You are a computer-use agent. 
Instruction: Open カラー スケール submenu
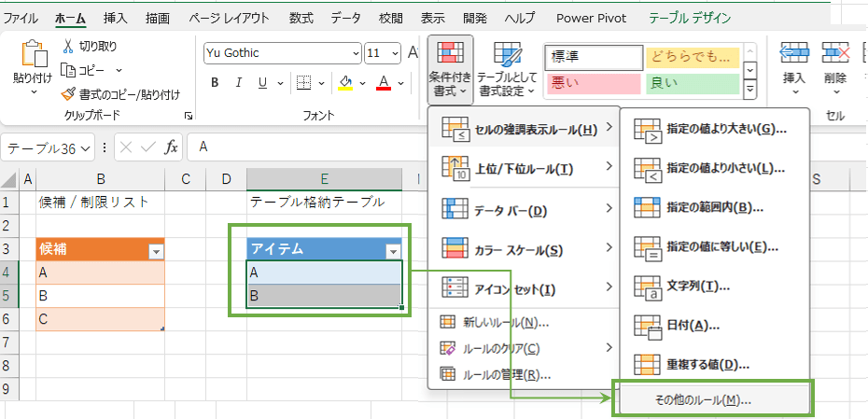(524, 250)
